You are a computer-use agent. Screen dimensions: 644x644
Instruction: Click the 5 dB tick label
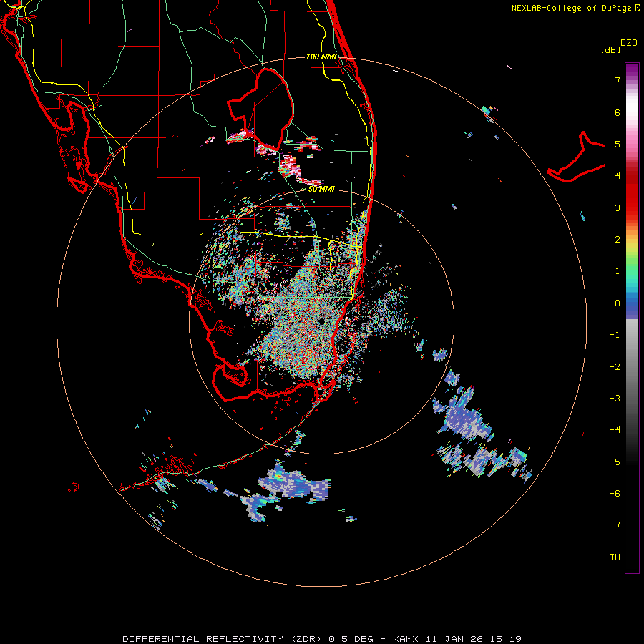(618, 144)
